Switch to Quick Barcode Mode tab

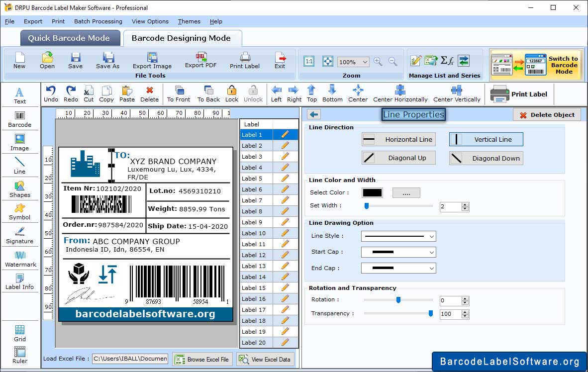[70, 38]
